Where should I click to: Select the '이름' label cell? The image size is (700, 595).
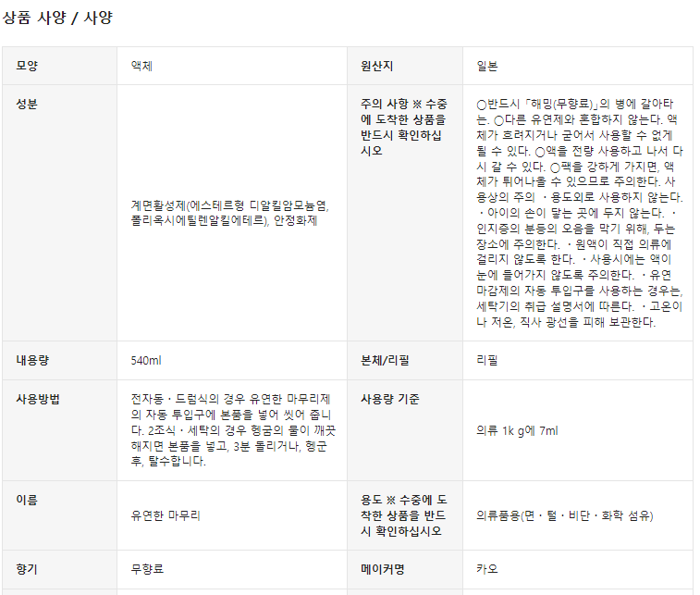point(59,515)
